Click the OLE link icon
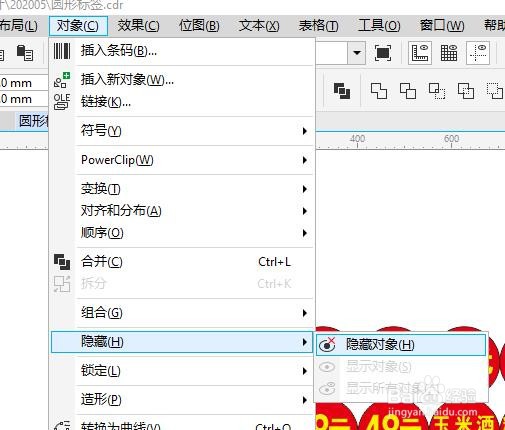The width and height of the screenshot is (505, 430). coord(62,102)
